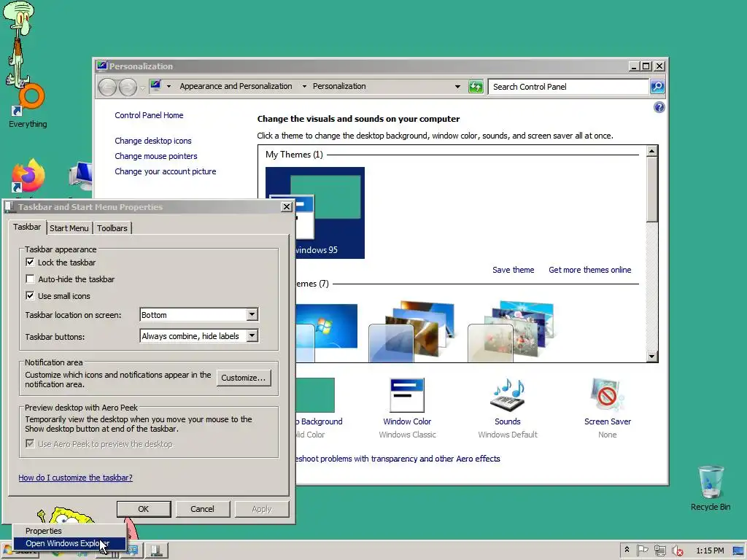Open the Firefox desktop shortcut
747x560 pixels.
click(28, 175)
